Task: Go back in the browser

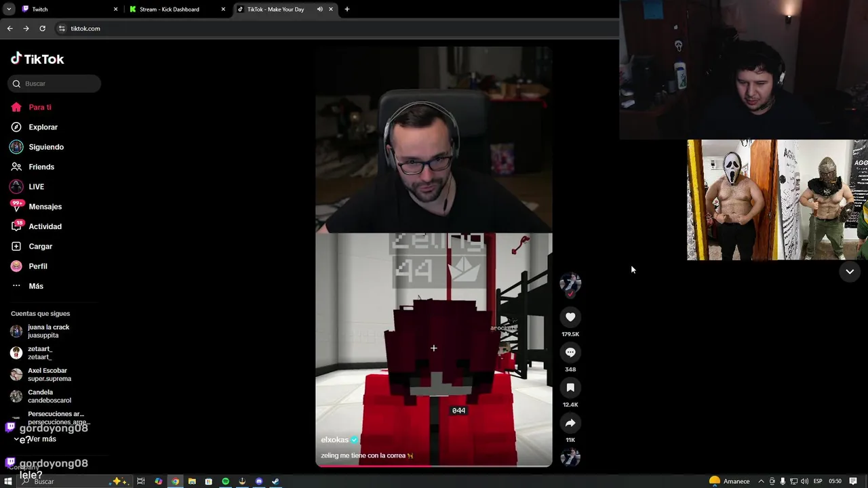Action: (9, 28)
